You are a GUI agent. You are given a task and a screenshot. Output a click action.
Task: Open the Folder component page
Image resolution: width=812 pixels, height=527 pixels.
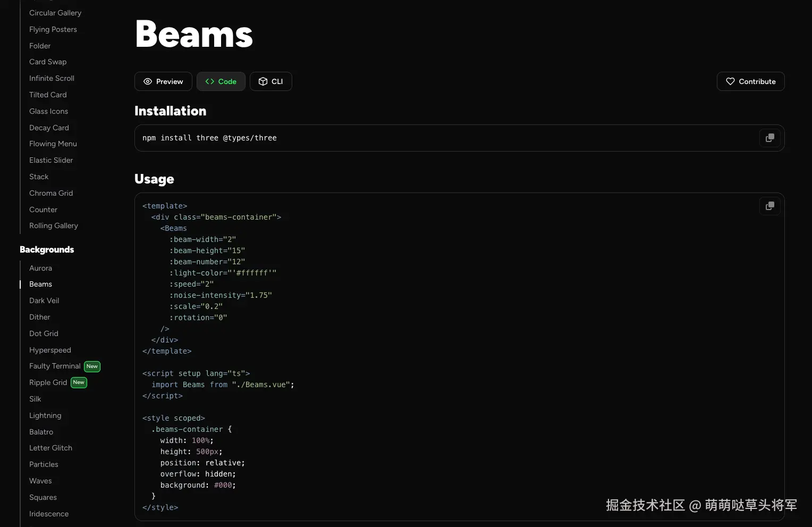point(40,46)
